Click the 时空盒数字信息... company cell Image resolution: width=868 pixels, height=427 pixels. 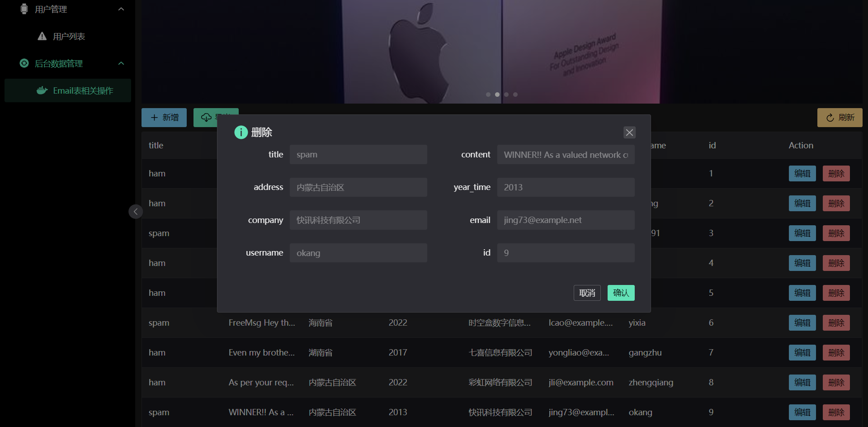(500, 323)
